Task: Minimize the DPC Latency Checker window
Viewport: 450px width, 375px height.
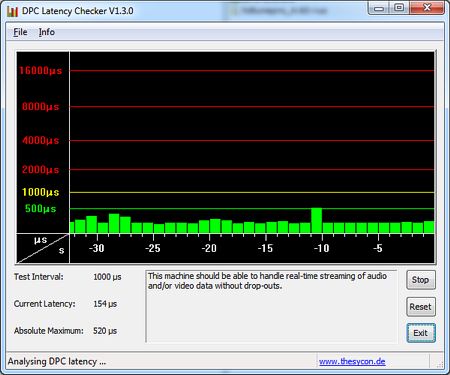Action: click(x=379, y=8)
